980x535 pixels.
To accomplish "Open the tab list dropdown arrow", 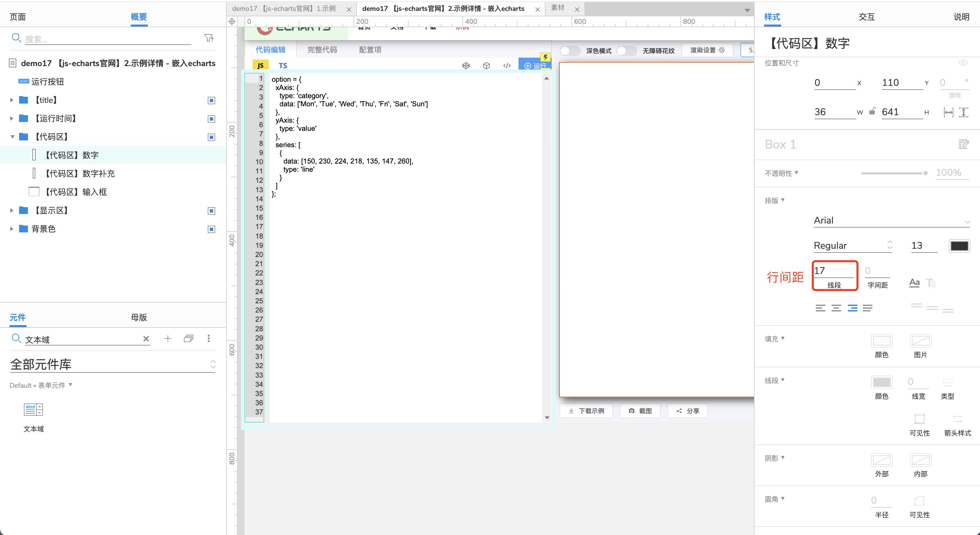I will (747, 10).
